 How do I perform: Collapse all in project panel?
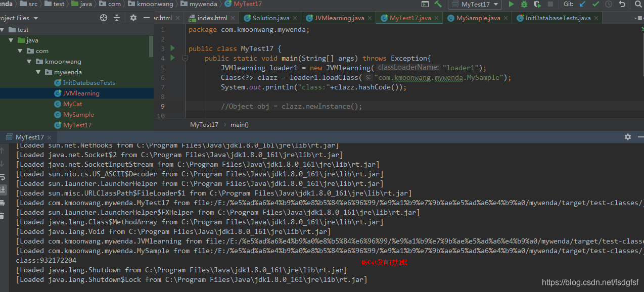117,18
